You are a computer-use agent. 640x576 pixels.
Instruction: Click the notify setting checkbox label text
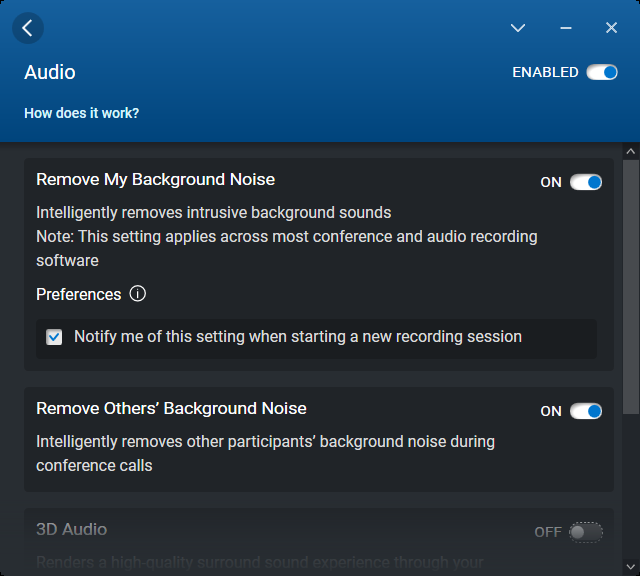298,337
